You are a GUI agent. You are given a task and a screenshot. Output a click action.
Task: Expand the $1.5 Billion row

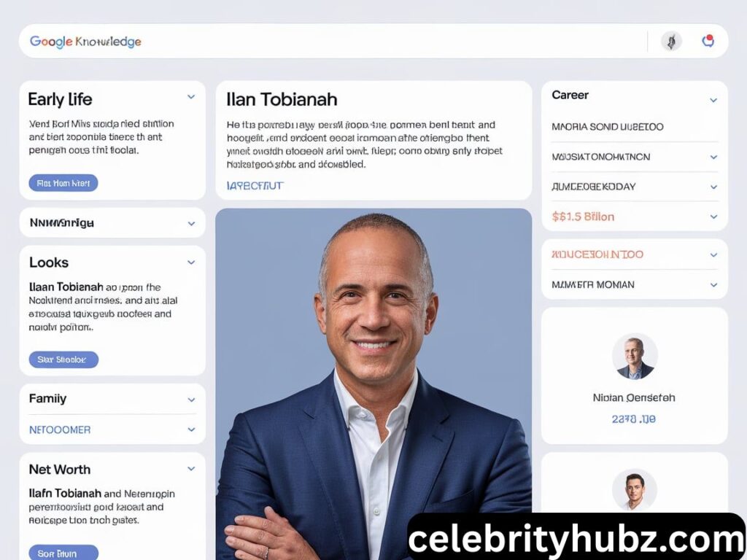click(635, 217)
